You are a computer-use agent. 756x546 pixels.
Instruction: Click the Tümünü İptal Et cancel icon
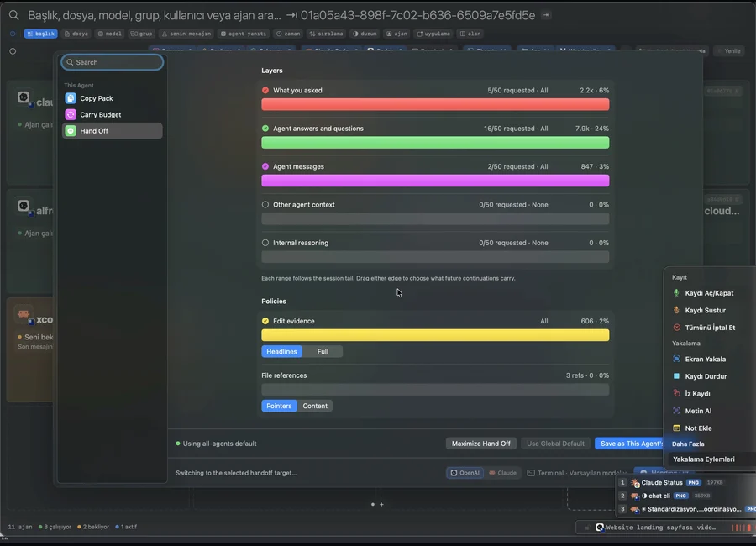pyautogui.click(x=676, y=328)
